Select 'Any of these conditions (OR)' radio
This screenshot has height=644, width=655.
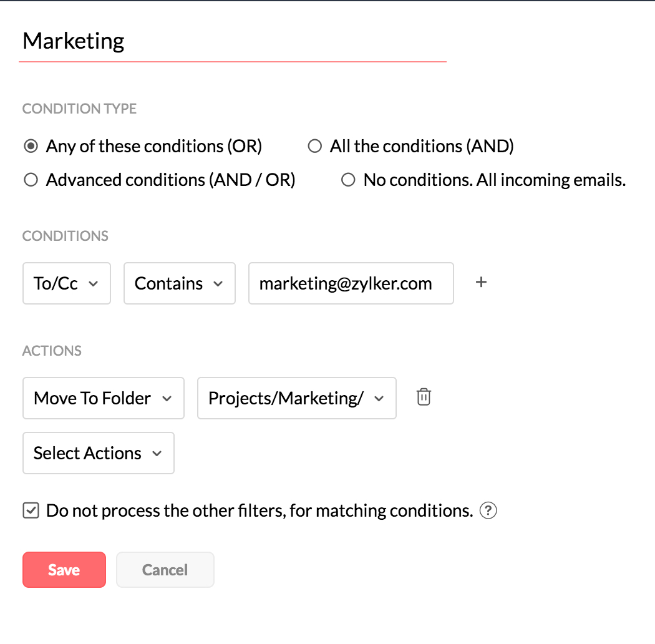pyautogui.click(x=29, y=147)
